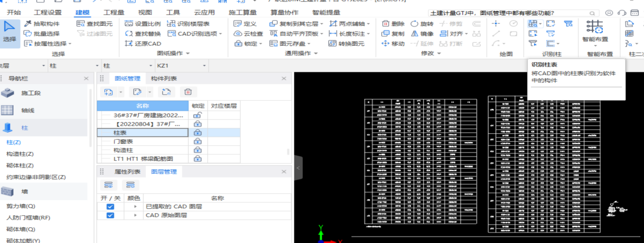Expand CAD 原始图层 color arrow
644x243 pixels.
(x=135, y=215)
